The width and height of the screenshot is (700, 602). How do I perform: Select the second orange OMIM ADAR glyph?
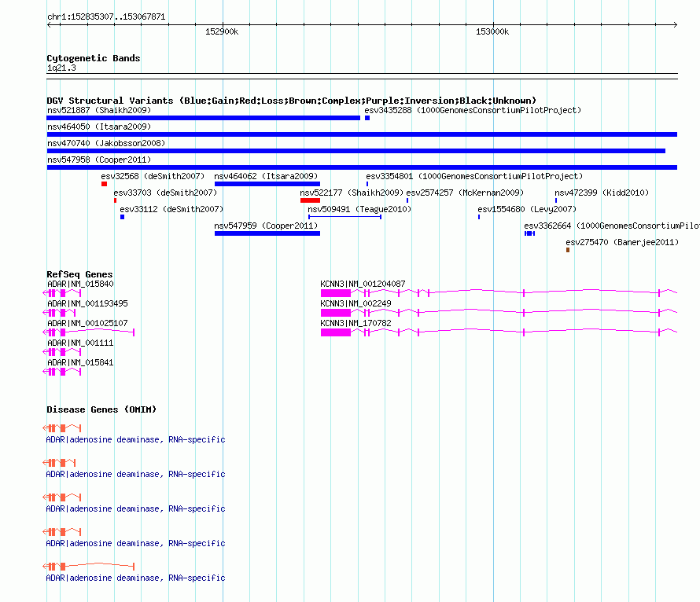[x=59, y=463]
